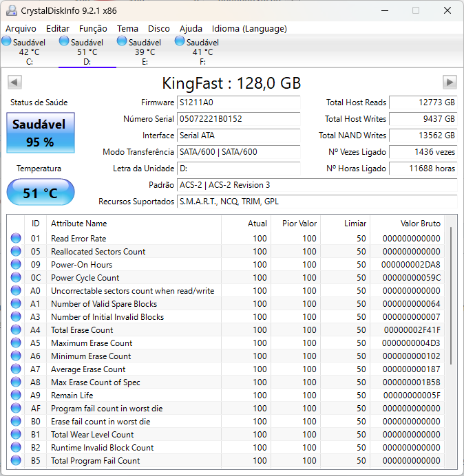Click KingFast : 128,0 GB disk title
Image resolution: width=464 pixels, height=476 pixels.
click(x=231, y=83)
